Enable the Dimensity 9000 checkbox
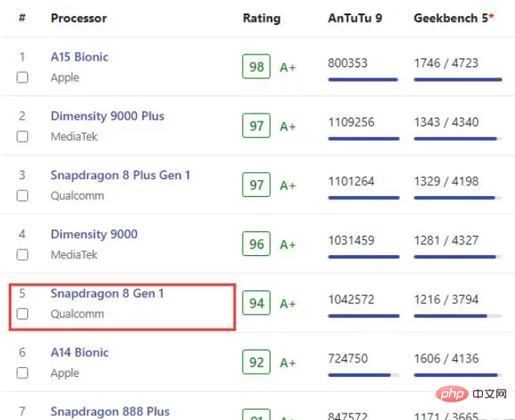Screen dimensions: 515x420 [x=22, y=255]
